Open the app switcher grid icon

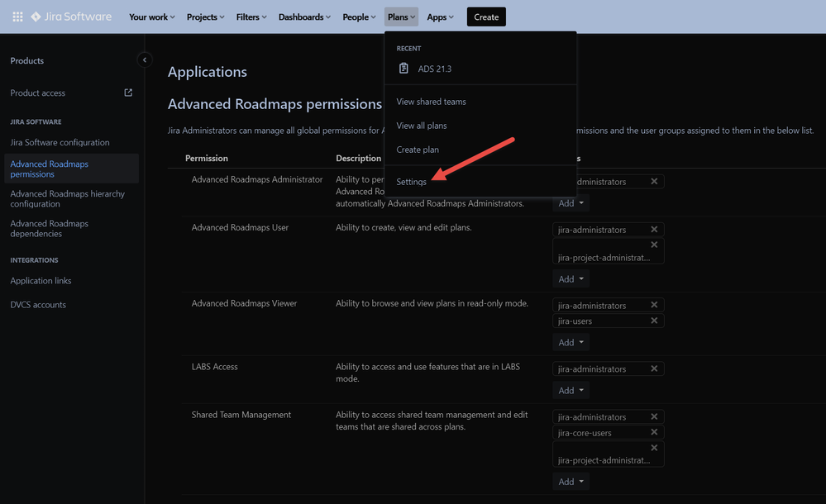[17, 17]
